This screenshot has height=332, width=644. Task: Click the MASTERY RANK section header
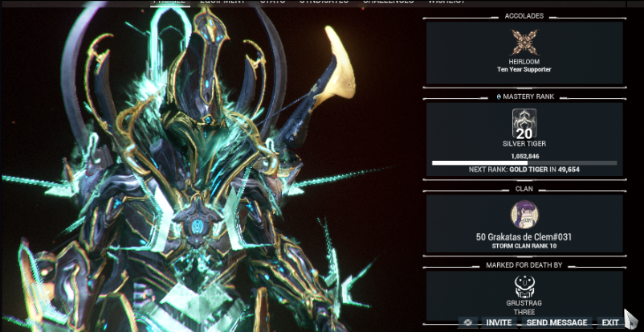tap(528, 96)
